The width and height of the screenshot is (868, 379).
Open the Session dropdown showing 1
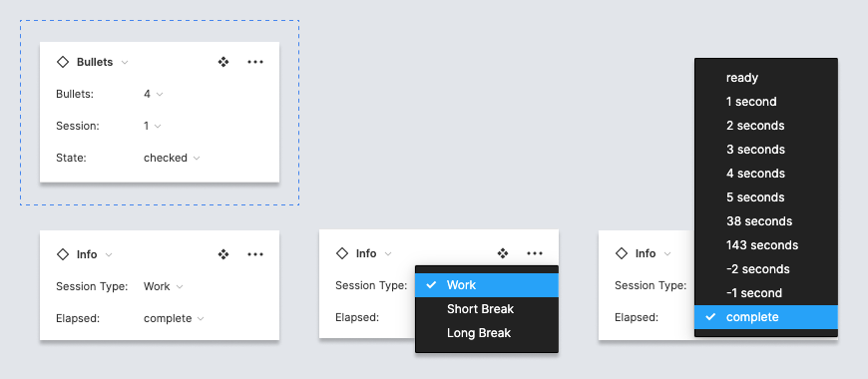(153, 126)
